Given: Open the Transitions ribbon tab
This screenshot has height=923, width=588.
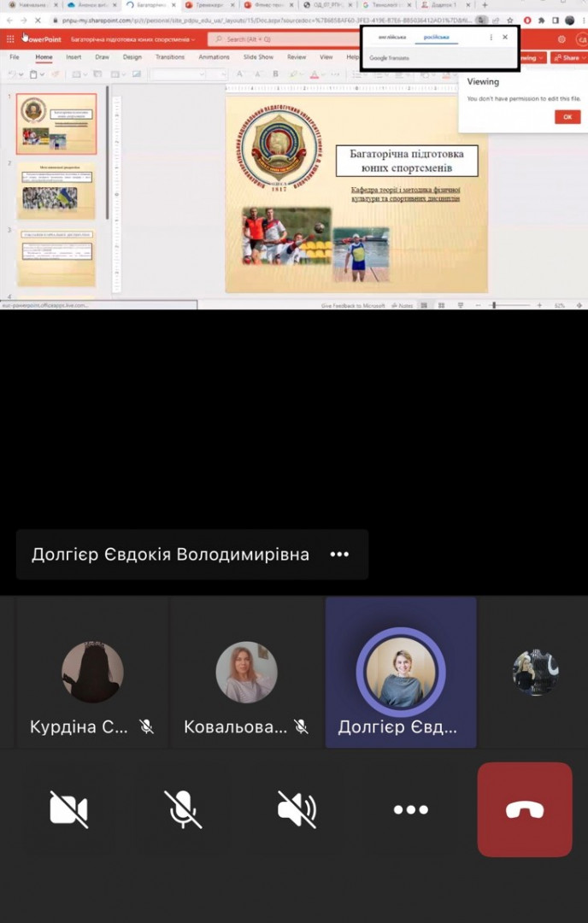Looking at the screenshot, I should [170, 57].
